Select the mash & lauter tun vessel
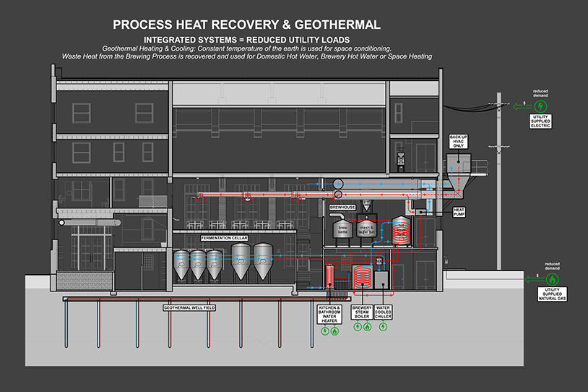 pyautogui.click(x=368, y=231)
